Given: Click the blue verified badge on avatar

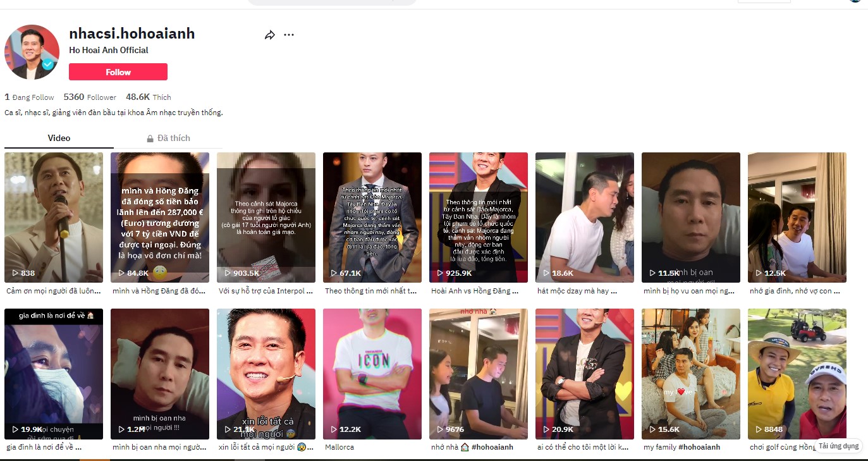Looking at the screenshot, I should [47, 65].
